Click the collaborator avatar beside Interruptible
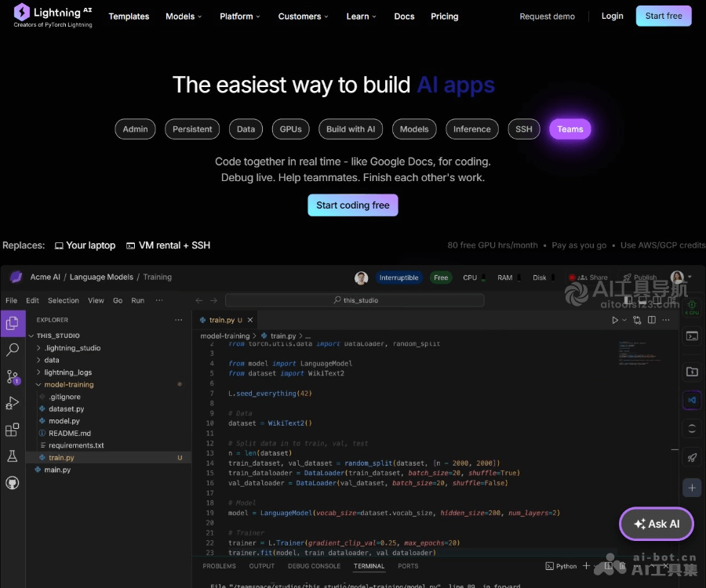 tap(361, 278)
